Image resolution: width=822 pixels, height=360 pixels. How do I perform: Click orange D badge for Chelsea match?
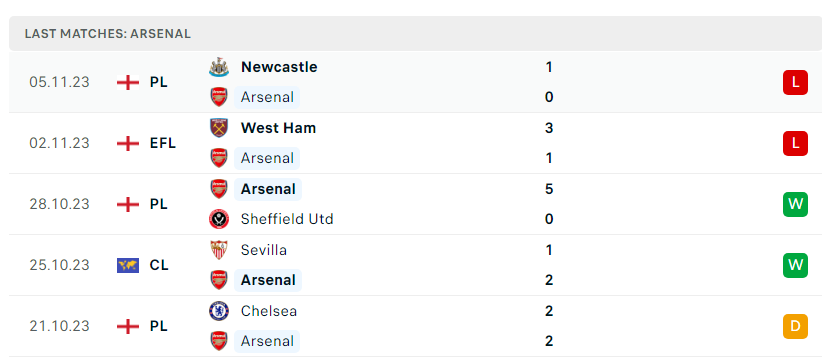pyautogui.click(x=795, y=326)
